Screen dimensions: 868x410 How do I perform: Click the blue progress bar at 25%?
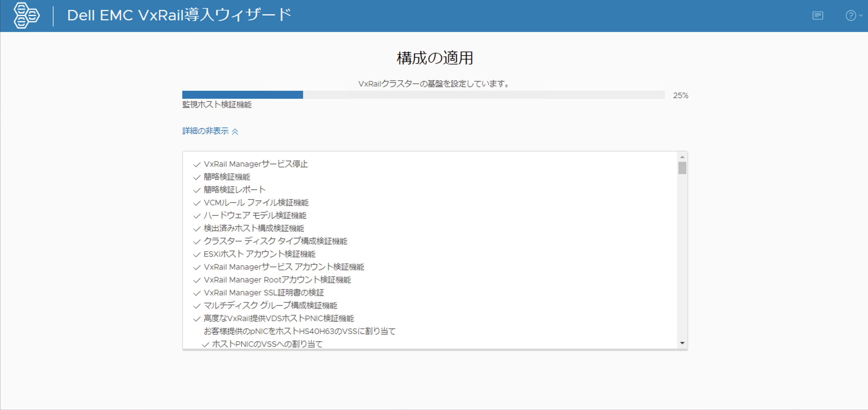[x=242, y=95]
